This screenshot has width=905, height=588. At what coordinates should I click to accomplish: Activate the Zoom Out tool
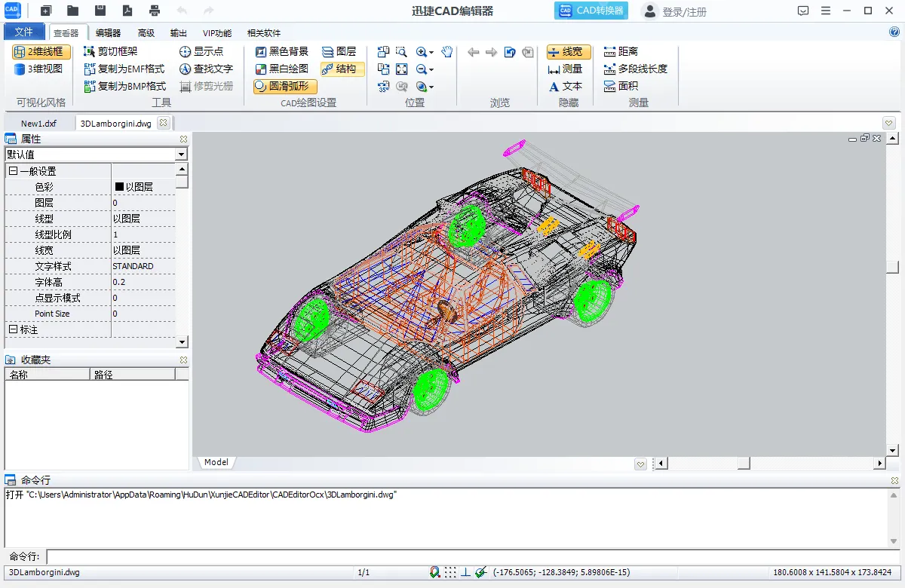[421, 69]
